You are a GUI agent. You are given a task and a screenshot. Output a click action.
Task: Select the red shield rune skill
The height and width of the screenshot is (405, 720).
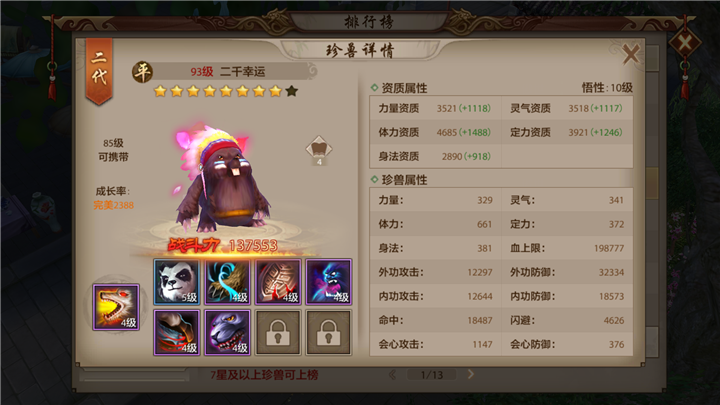point(278,282)
